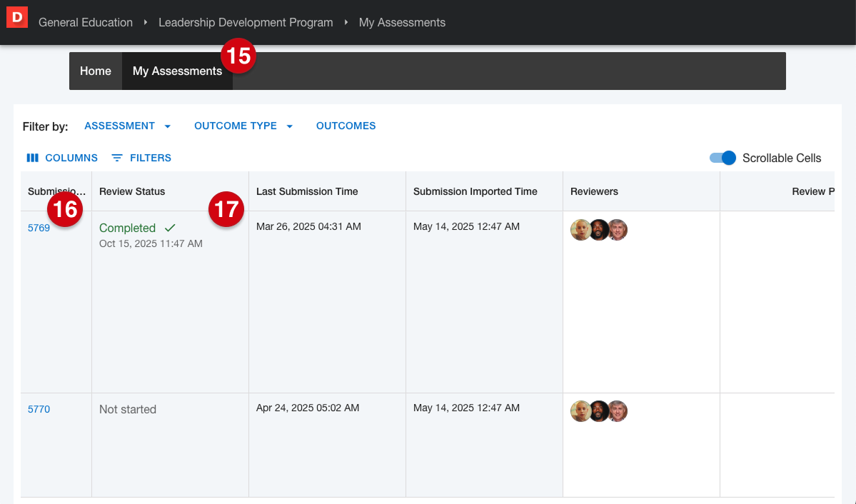Open the FILTERS panel
This screenshot has width=856, height=504.
(141, 158)
